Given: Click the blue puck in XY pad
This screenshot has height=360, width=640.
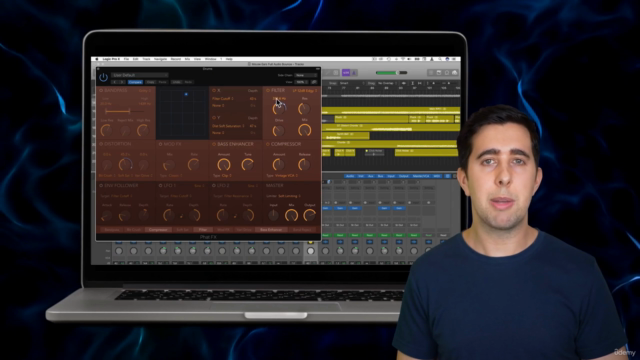Looking at the screenshot, I should [186, 94].
